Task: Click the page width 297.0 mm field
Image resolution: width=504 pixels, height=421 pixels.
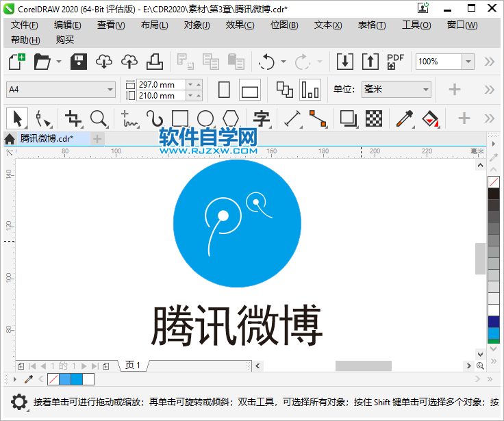Action: click(x=162, y=84)
